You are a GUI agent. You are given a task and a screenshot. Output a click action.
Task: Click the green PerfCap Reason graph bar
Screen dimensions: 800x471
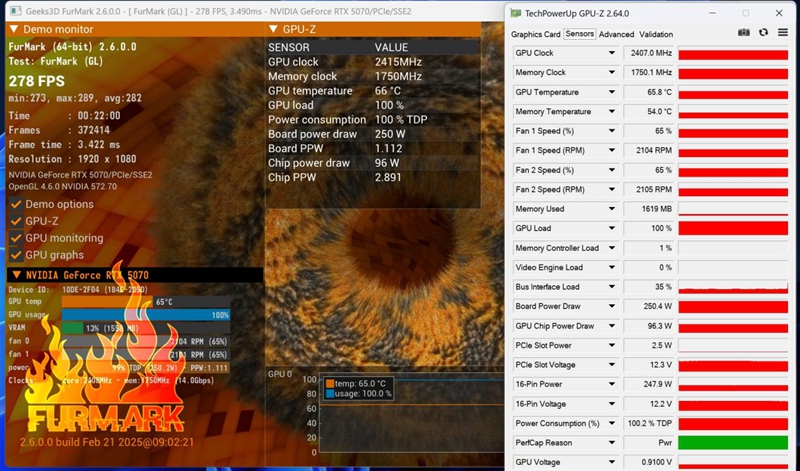click(733, 443)
